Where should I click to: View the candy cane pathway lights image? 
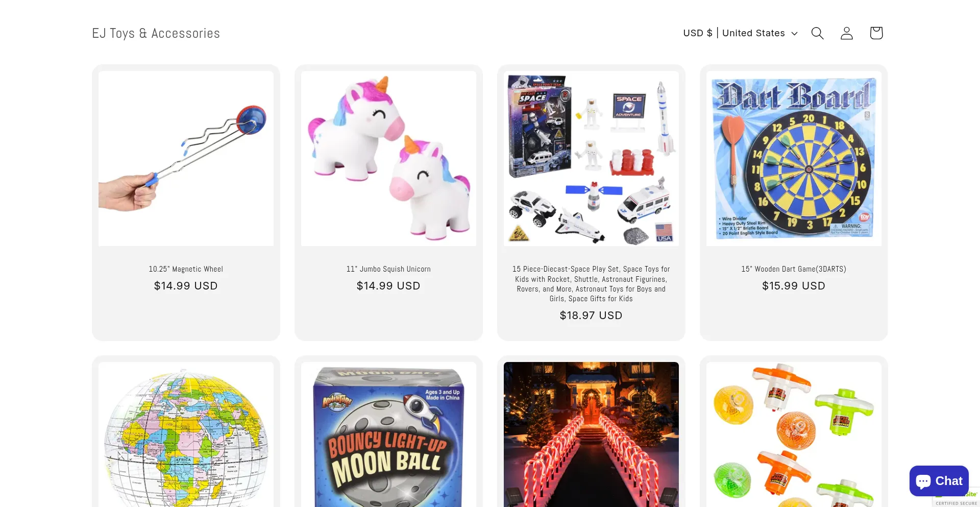click(x=591, y=434)
